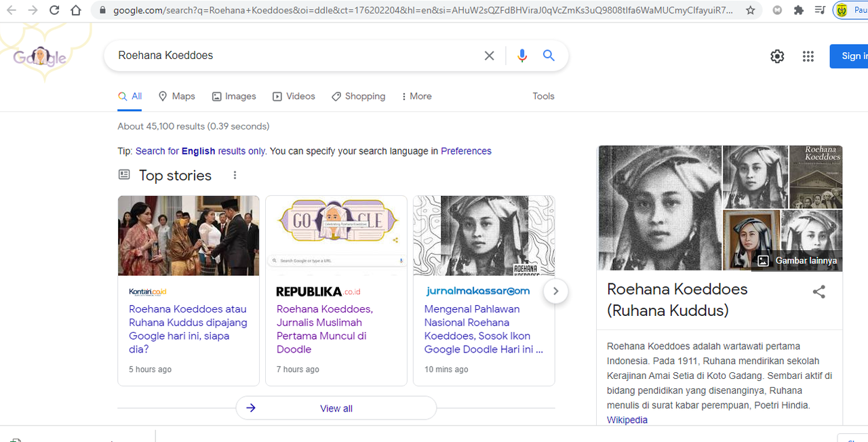Click View all top stories button
The width and height of the screenshot is (868, 442).
tap(336, 408)
